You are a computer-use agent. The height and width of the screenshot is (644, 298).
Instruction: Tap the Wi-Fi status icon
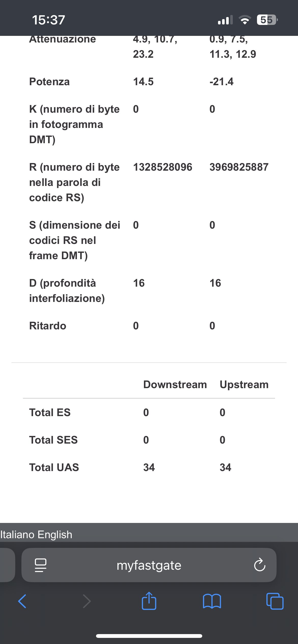(245, 20)
